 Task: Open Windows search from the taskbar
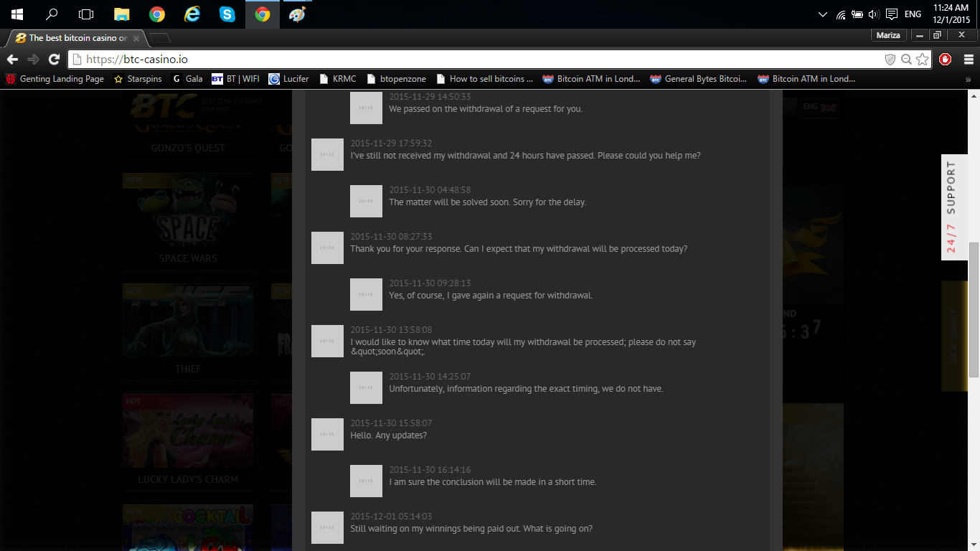pyautogui.click(x=52, y=14)
